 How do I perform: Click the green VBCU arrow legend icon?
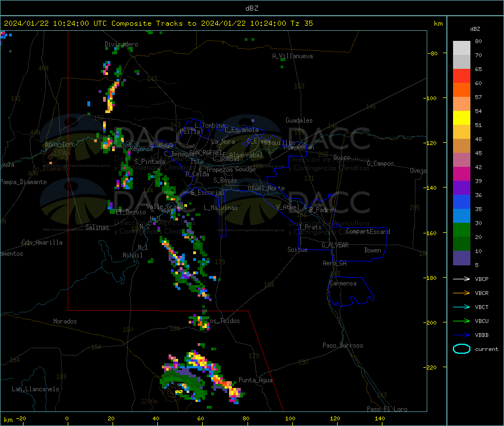coord(461,321)
